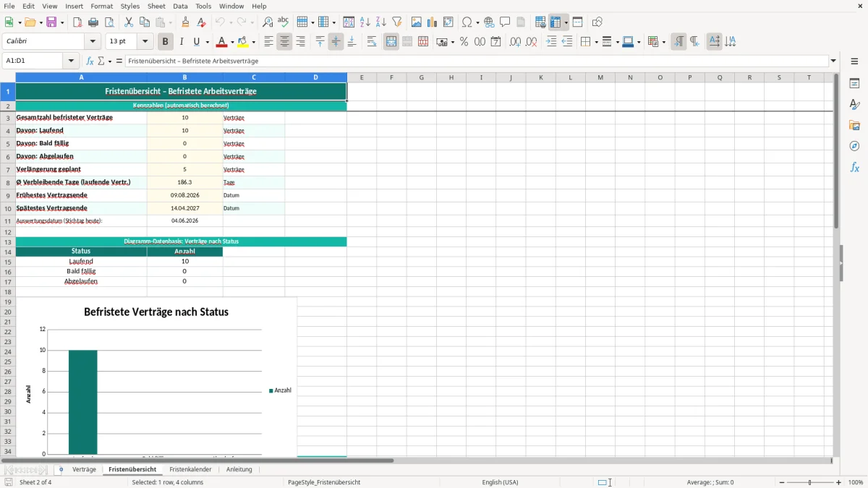Toggle Underline formatting
This screenshot has width=868, height=488.
coord(197,42)
